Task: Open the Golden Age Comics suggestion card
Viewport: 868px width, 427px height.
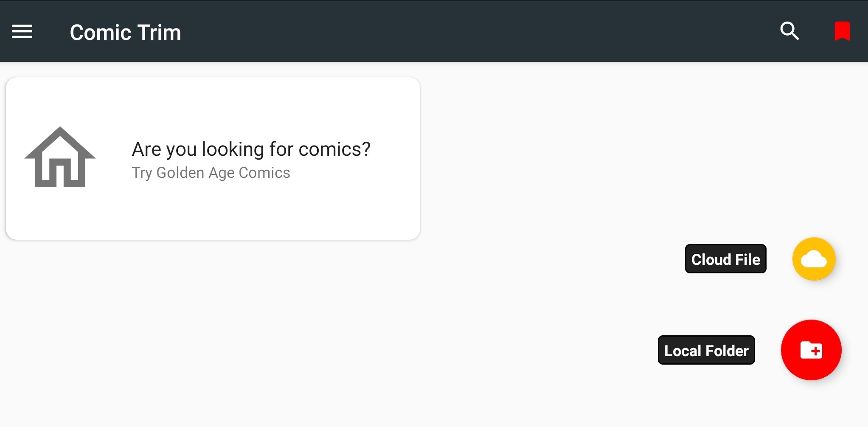Action: pos(213,158)
